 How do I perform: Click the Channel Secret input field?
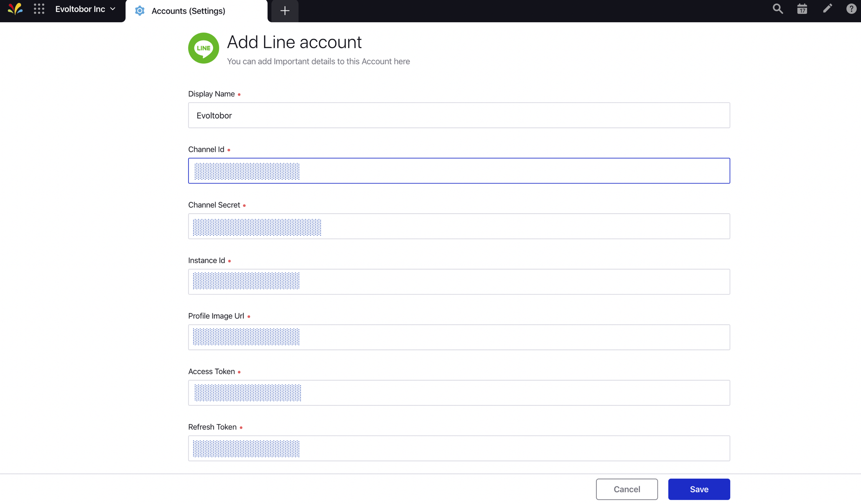point(459,226)
